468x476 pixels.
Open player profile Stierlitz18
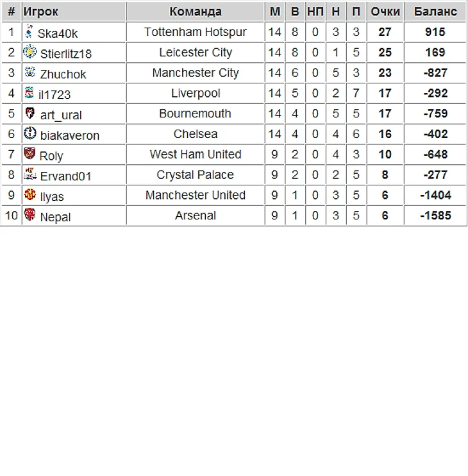pyautogui.click(x=65, y=54)
